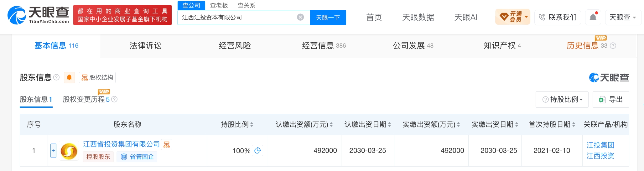Open the 历史信息 VIP tab
Screen dimensions: 644x171
click(587, 46)
